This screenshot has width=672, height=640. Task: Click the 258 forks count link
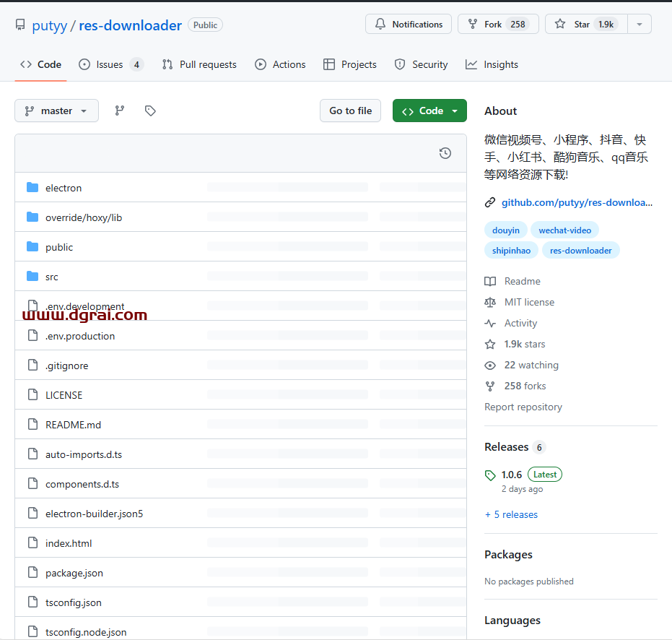[x=525, y=386]
